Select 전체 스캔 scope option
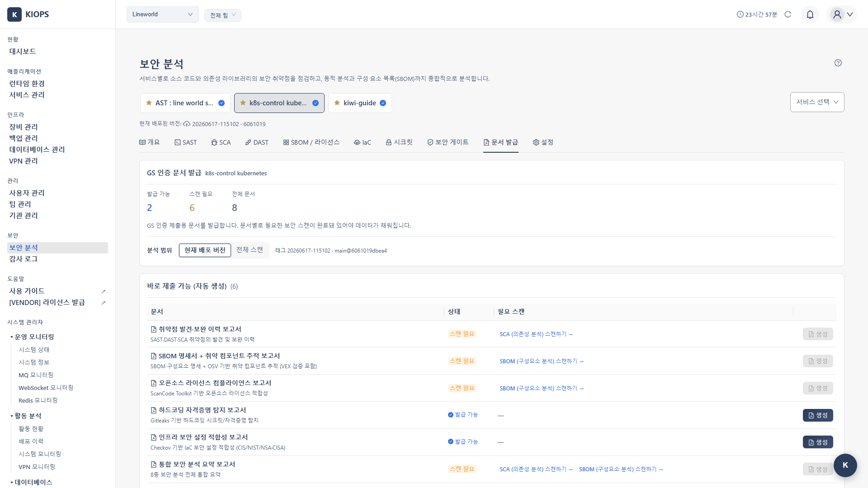The image size is (868, 488). coord(250,250)
